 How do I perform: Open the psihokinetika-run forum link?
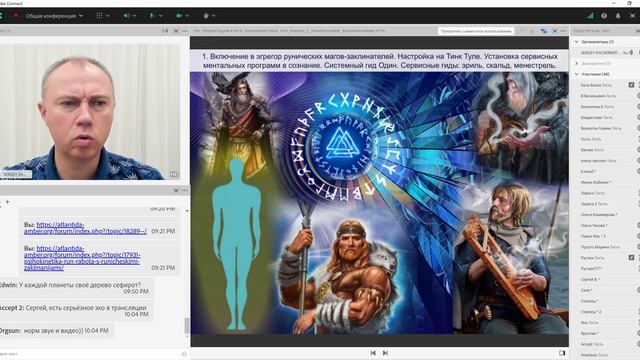[82, 258]
